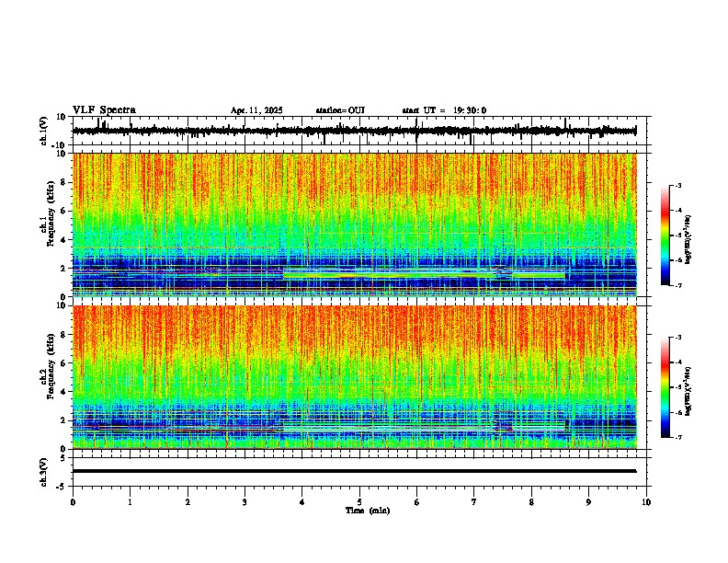
Task: Click inside the ch.2 frequency spectrogram
Action: point(355,377)
